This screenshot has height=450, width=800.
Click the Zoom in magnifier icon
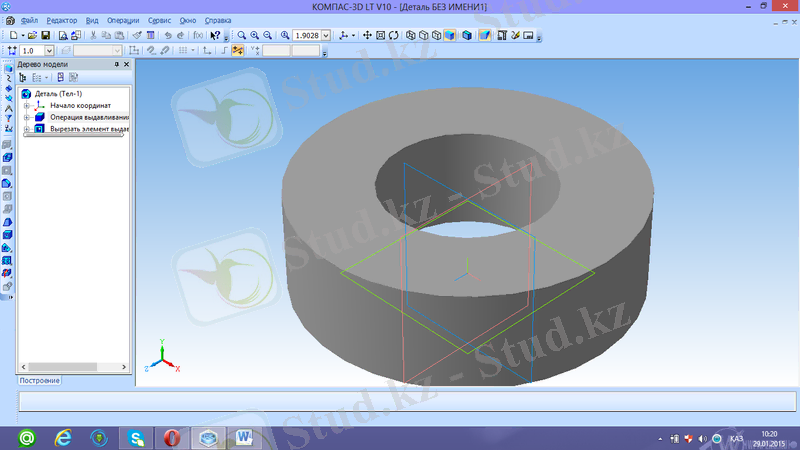pyautogui.click(x=255, y=35)
